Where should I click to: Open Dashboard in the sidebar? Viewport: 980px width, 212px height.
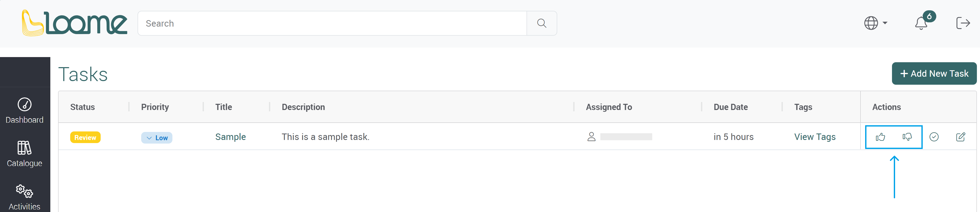25,111
